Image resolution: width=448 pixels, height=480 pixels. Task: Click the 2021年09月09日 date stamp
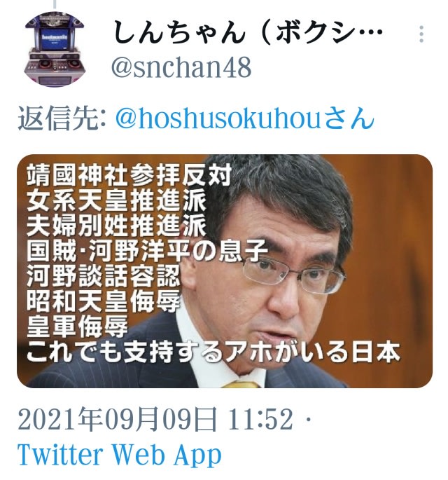tap(118, 420)
